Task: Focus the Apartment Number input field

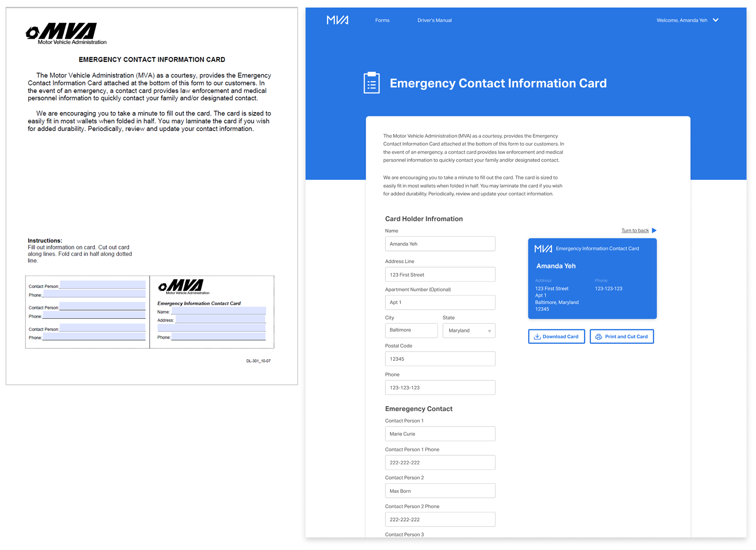Action: click(x=440, y=303)
